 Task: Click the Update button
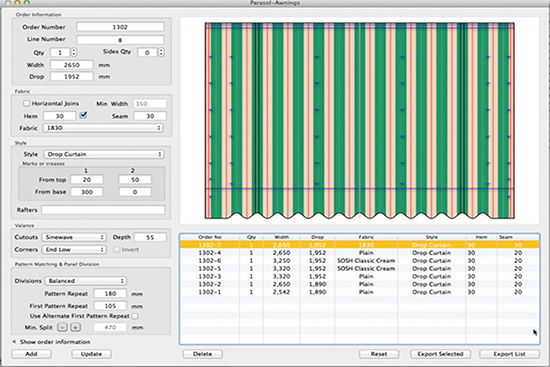point(91,354)
